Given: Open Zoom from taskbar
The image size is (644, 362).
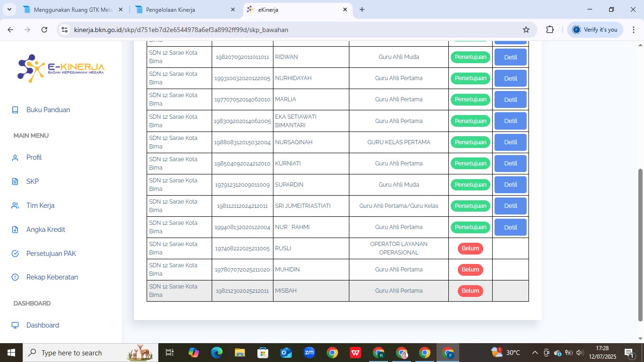Looking at the screenshot, I should [x=309, y=353].
